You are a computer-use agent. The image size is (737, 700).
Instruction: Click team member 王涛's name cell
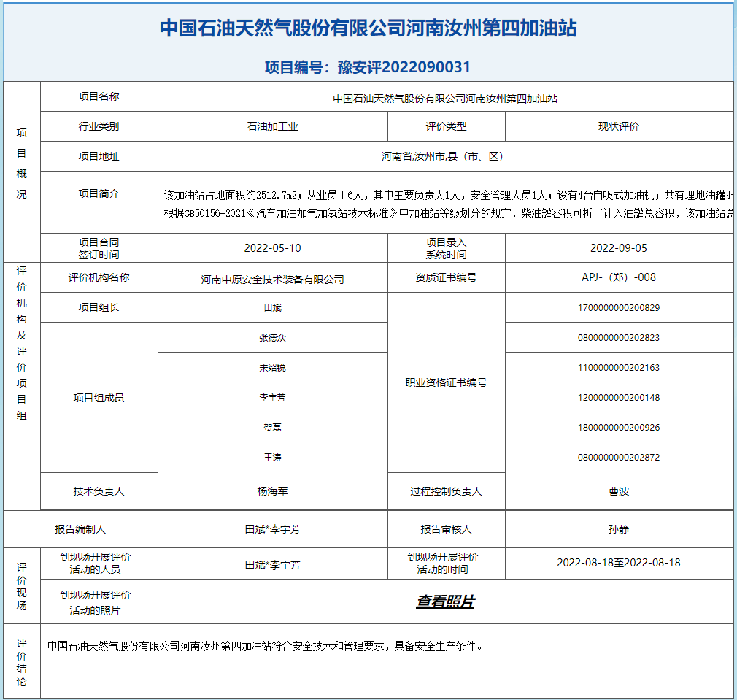click(x=272, y=458)
